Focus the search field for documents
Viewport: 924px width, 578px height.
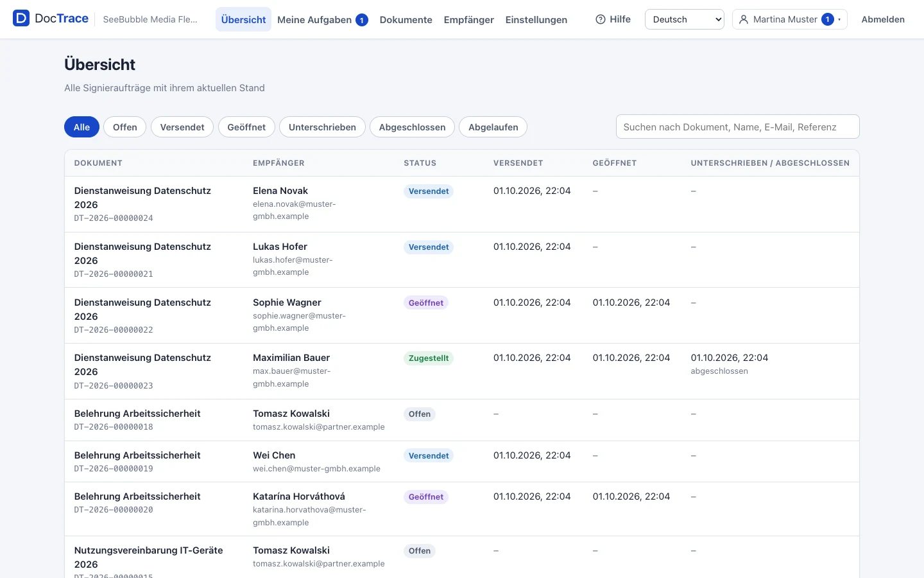coord(737,127)
